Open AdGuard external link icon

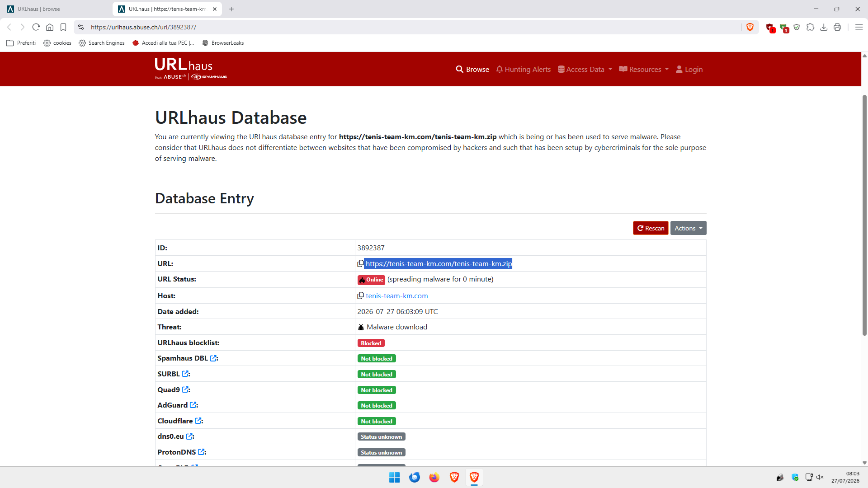[193, 405]
